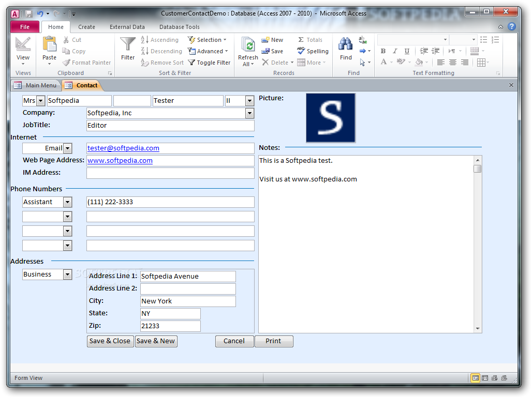Switch to the External Data tab
Viewport: 532px width, 398px height.
tap(127, 27)
